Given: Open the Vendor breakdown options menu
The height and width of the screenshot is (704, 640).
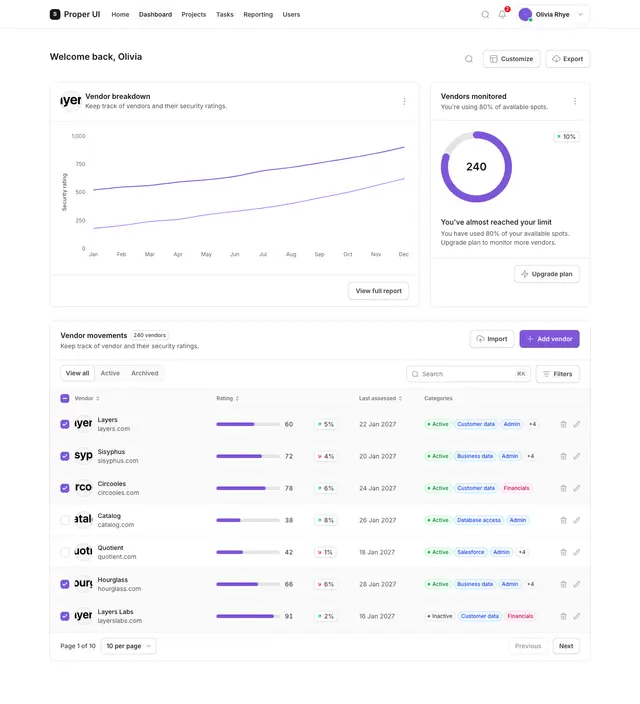Looking at the screenshot, I should (404, 101).
